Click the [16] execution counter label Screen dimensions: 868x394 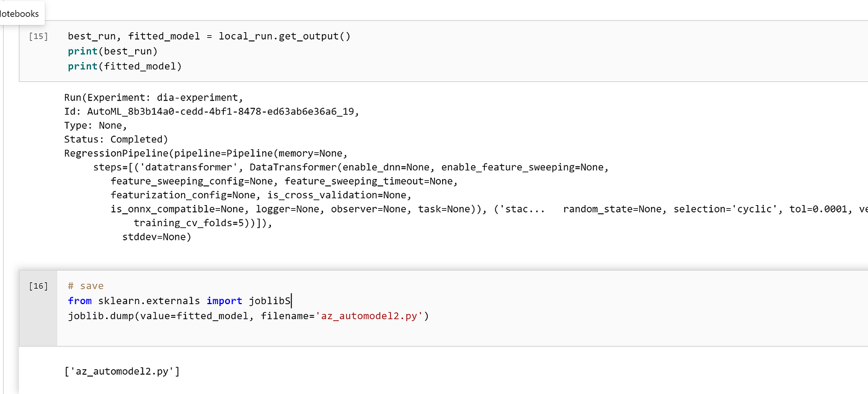click(x=38, y=286)
